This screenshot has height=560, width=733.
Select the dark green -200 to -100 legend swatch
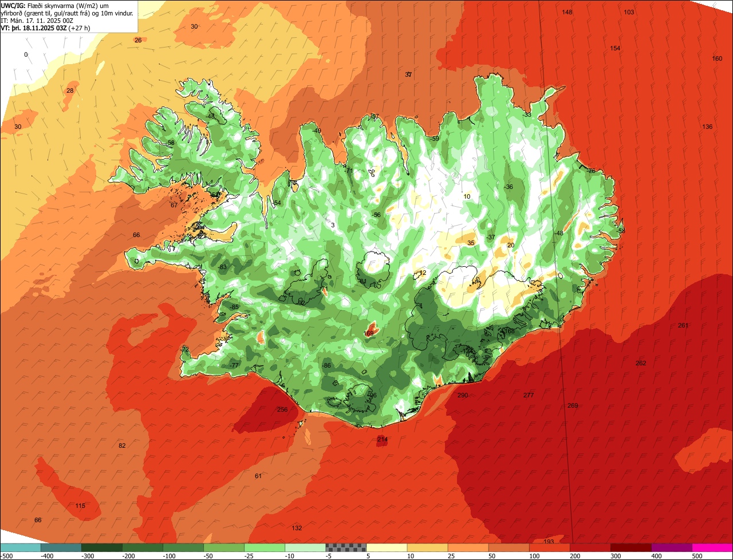coord(142,547)
